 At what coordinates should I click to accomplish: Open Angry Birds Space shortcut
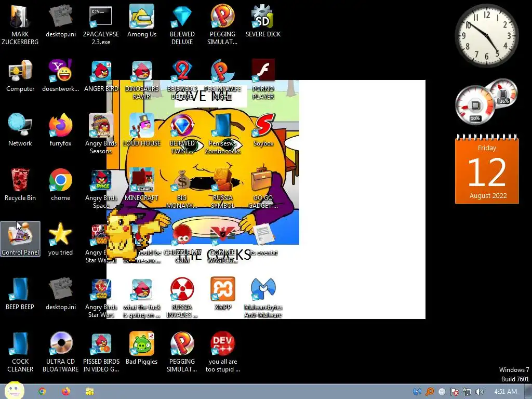101,188
